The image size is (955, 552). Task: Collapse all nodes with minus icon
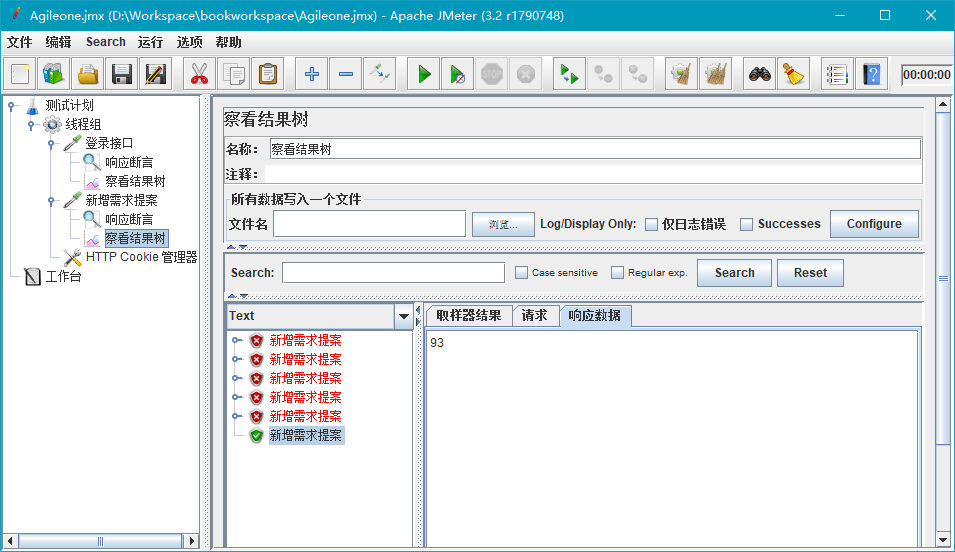click(x=345, y=74)
